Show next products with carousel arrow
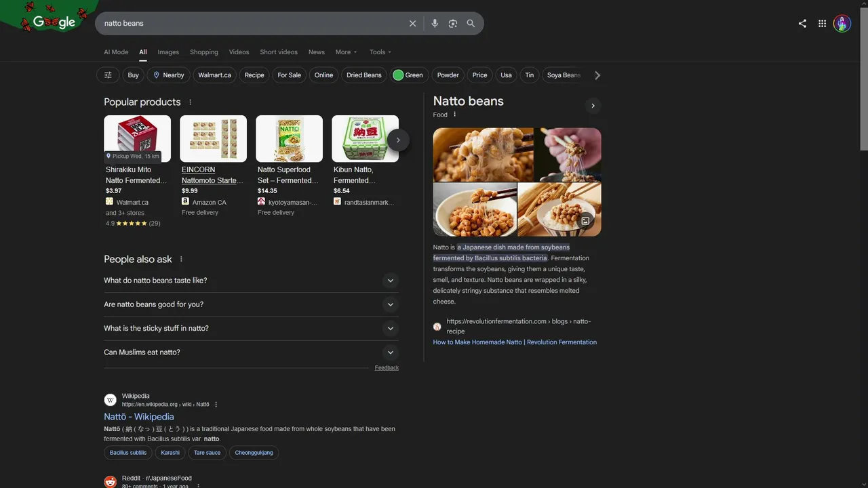Viewport: 868px width, 488px height. pyautogui.click(x=398, y=140)
